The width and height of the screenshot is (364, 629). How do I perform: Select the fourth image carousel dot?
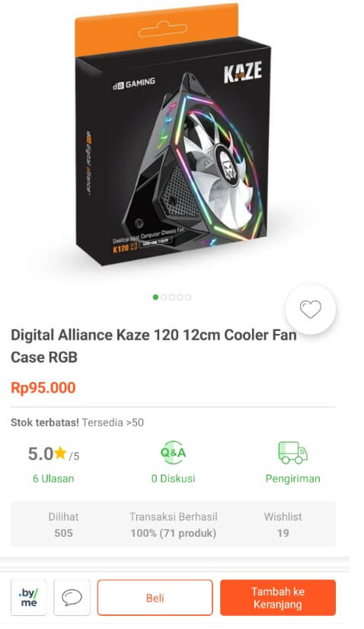coord(180,297)
